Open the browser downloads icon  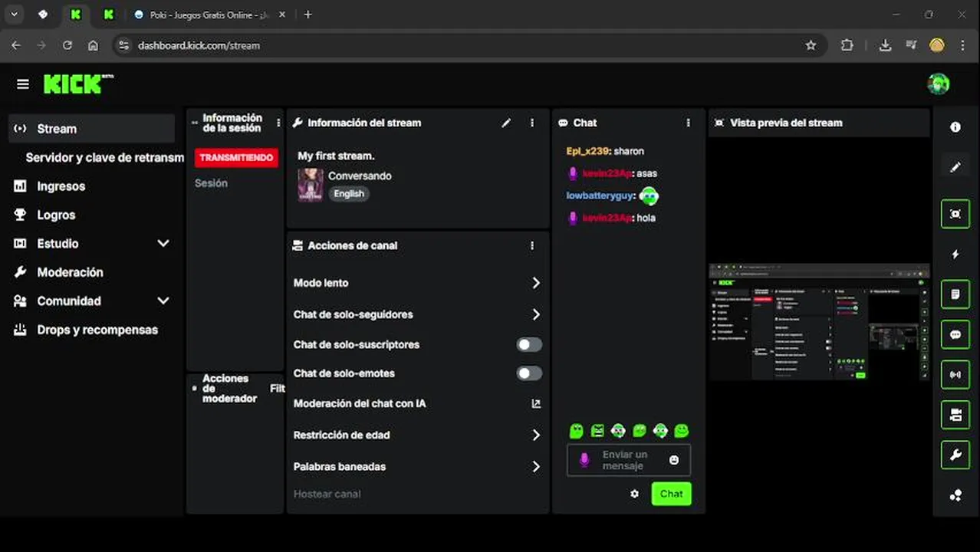pos(885,45)
